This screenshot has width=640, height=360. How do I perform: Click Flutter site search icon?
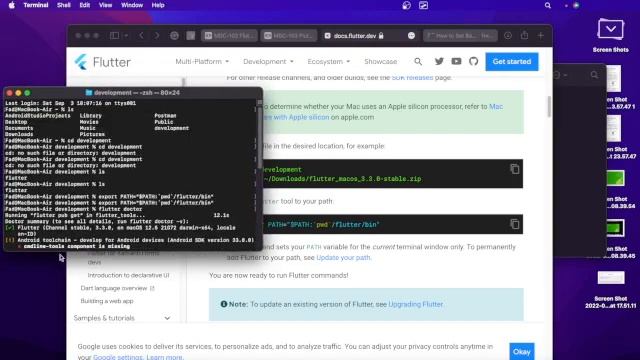[418, 62]
